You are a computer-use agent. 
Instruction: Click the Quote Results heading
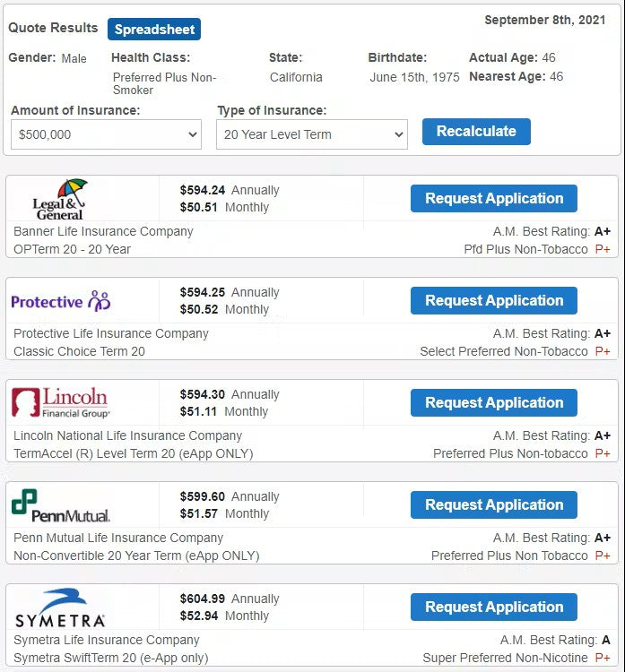click(x=53, y=28)
